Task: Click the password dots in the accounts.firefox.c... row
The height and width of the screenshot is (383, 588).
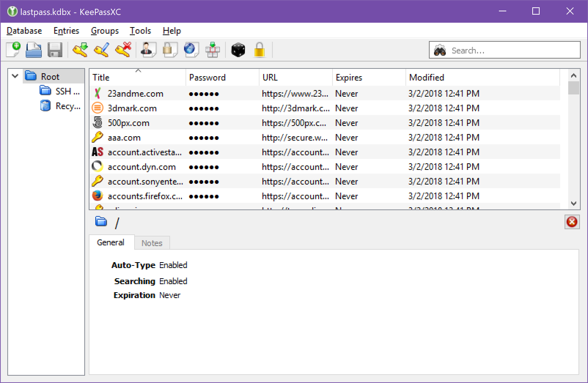Action: 204,197
